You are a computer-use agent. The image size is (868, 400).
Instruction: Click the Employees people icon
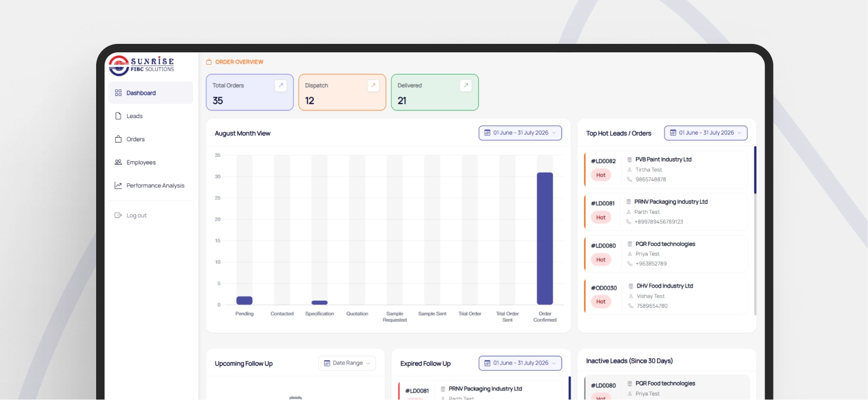(118, 162)
